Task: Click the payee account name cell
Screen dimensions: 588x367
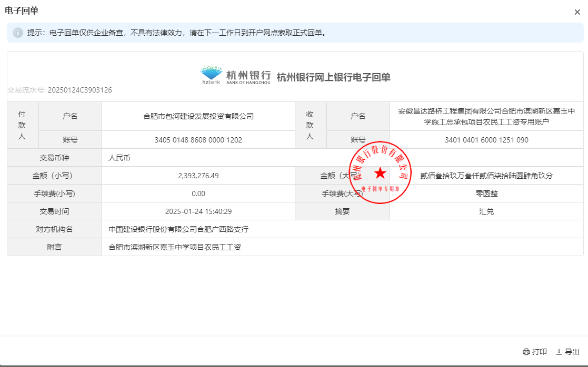Action: [486, 116]
